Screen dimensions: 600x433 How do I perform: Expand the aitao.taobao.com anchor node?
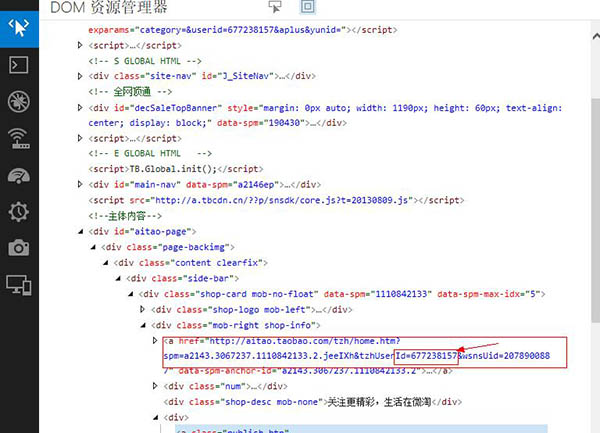point(155,340)
